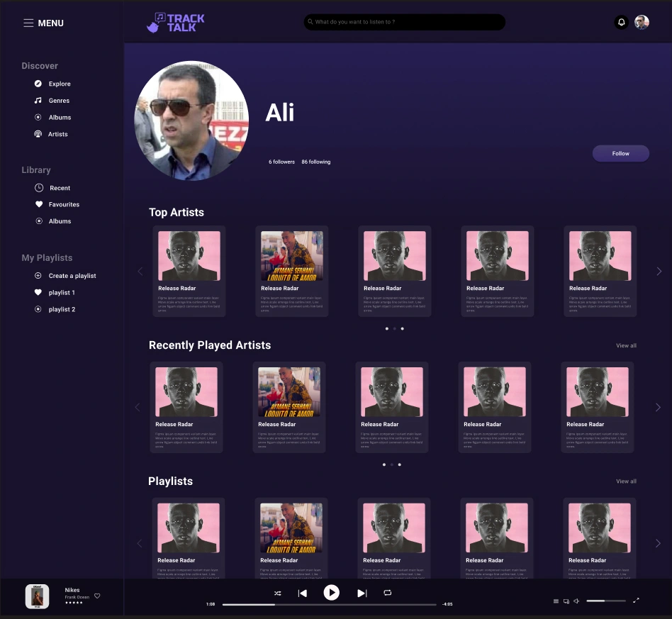Click the Frank Ocean artist name
This screenshot has width=672, height=619.
point(77,597)
